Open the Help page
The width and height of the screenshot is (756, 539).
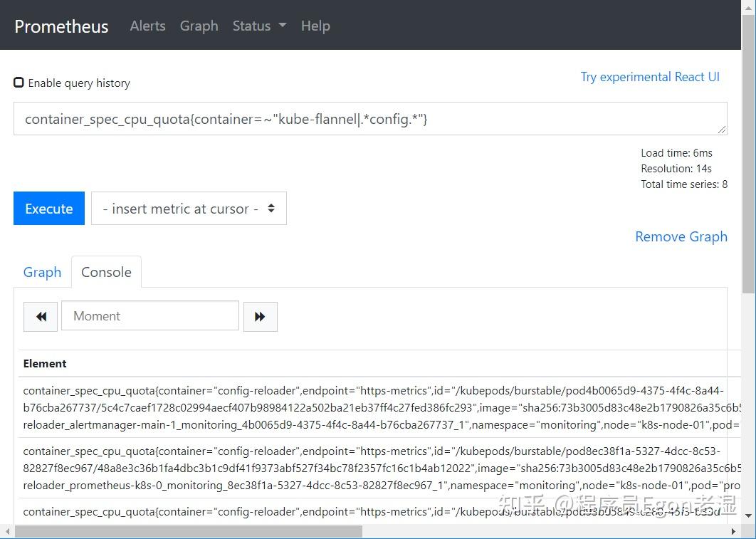315,26
